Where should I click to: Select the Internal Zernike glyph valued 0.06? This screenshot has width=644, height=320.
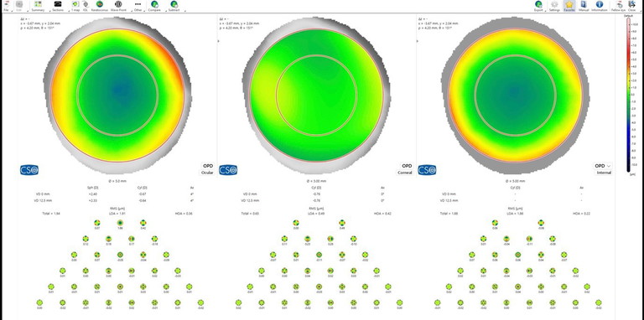coord(495,224)
